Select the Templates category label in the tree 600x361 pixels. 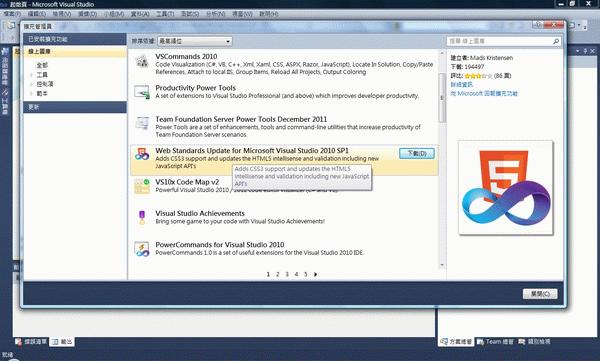tap(42, 93)
